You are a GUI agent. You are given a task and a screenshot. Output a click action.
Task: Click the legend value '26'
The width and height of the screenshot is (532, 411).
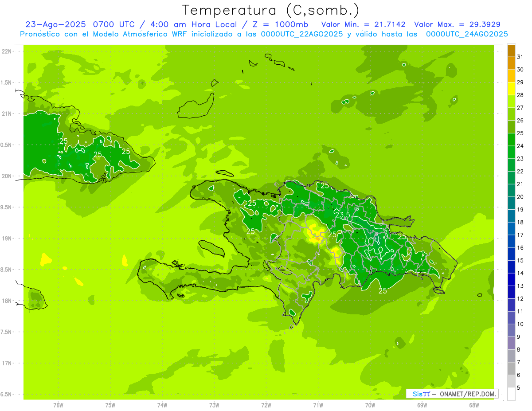click(x=520, y=120)
